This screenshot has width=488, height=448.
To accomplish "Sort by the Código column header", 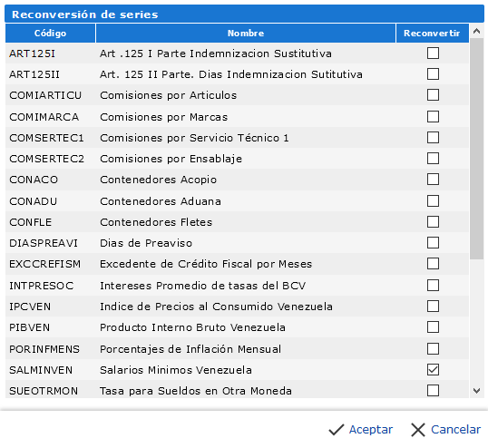I will click(50, 33).
